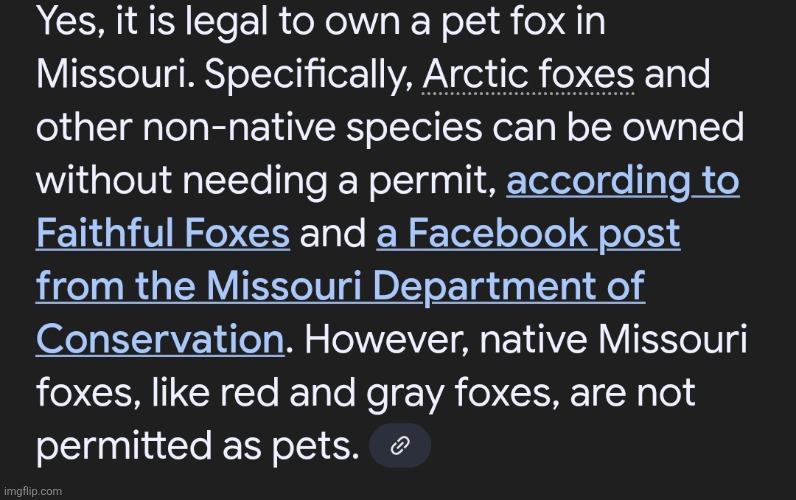Click the word 'permit,' before the link
Viewport: 796px width, 500px height.
click(433, 180)
